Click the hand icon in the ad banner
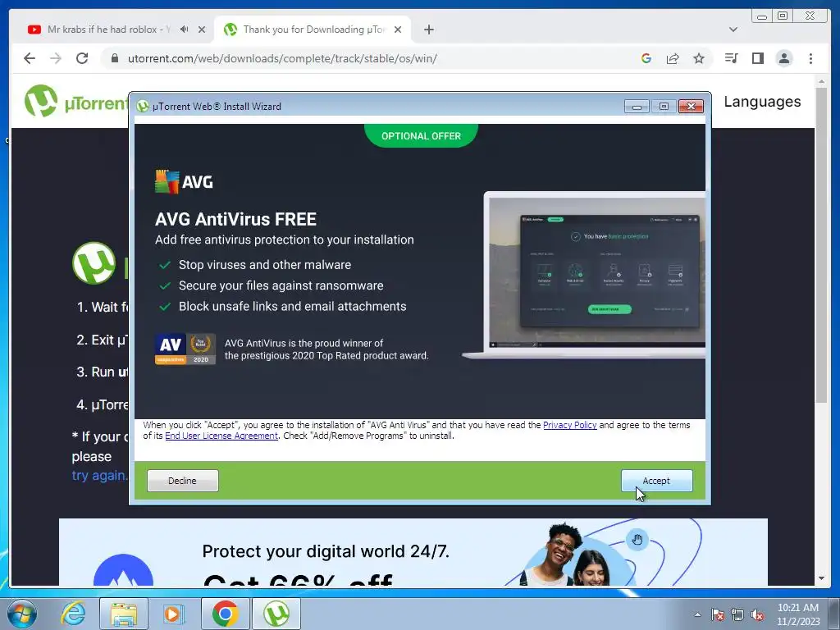Viewport: 840px width, 630px height. pos(637,539)
